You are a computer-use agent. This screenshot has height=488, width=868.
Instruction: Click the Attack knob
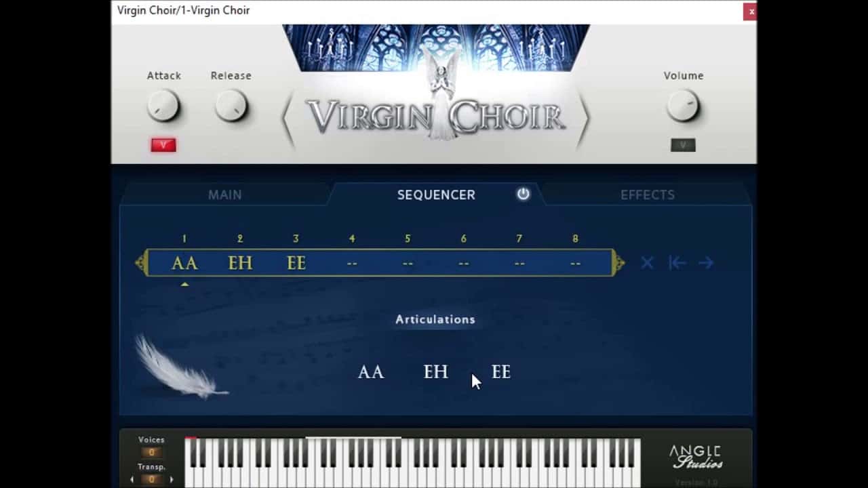click(x=163, y=106)
